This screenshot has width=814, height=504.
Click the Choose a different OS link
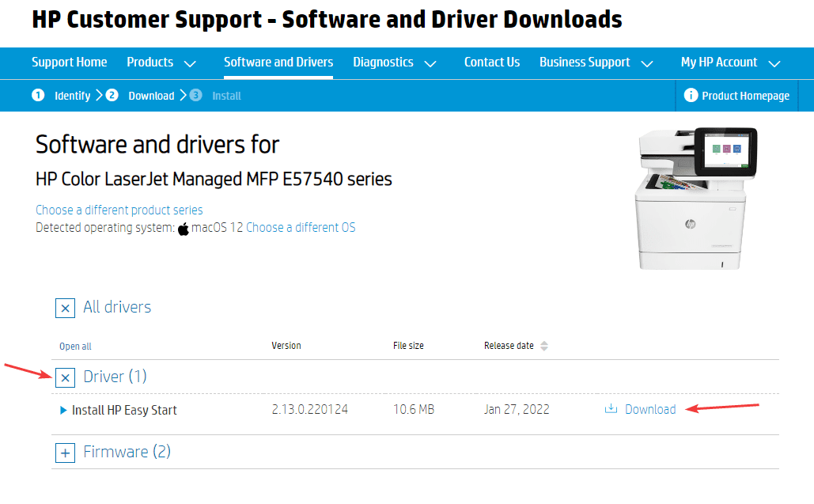(x=301, y=228)
